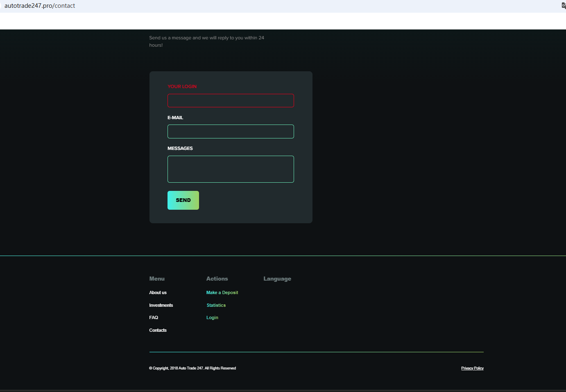The width and height of the screenshot is (566, 392).
Task: Click the MESSAGES field label
Action: pyautogui.click(x=180, y=148)
